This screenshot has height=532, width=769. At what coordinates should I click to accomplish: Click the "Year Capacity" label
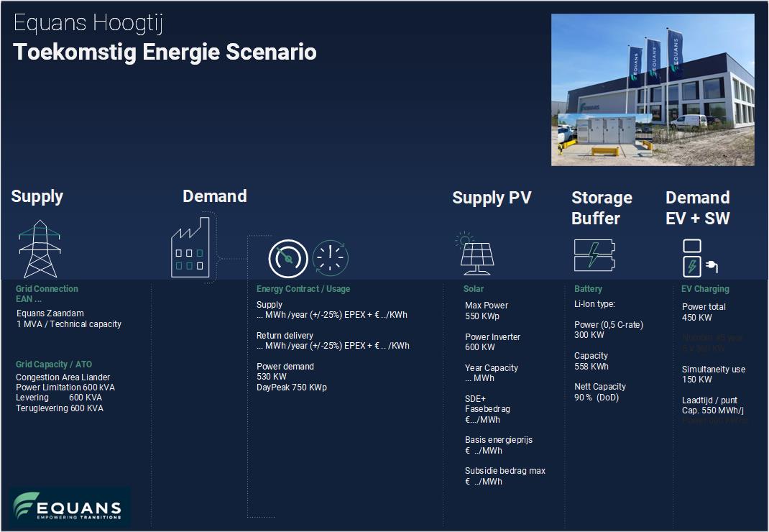pos(492,367)
